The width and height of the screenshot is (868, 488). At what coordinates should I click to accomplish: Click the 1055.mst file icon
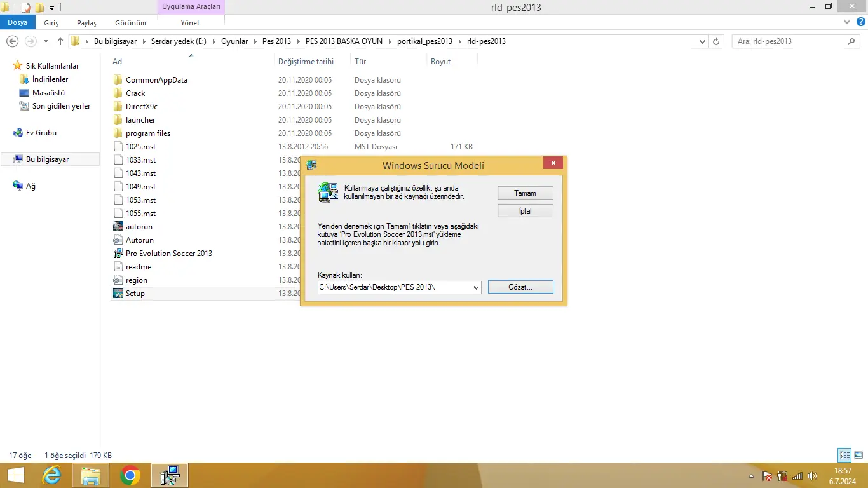click(118, 213)
